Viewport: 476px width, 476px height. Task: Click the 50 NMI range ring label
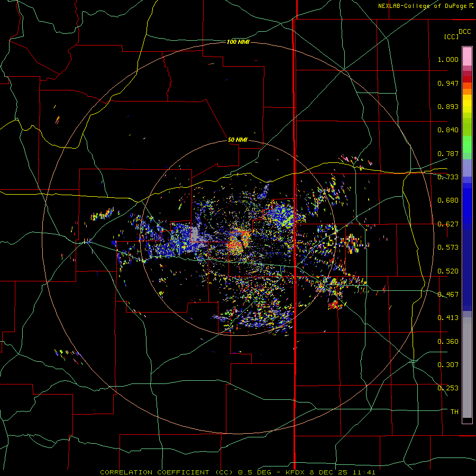pos(237,140)
